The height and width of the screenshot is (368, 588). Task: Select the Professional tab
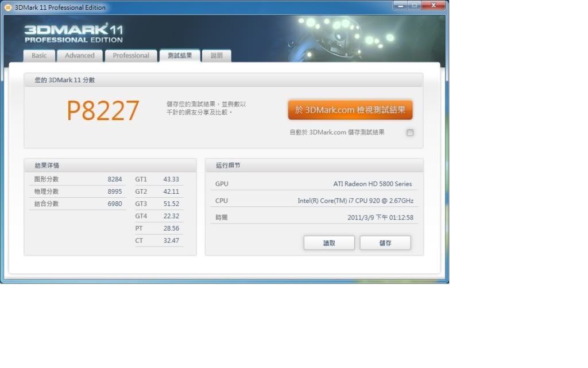131,56
